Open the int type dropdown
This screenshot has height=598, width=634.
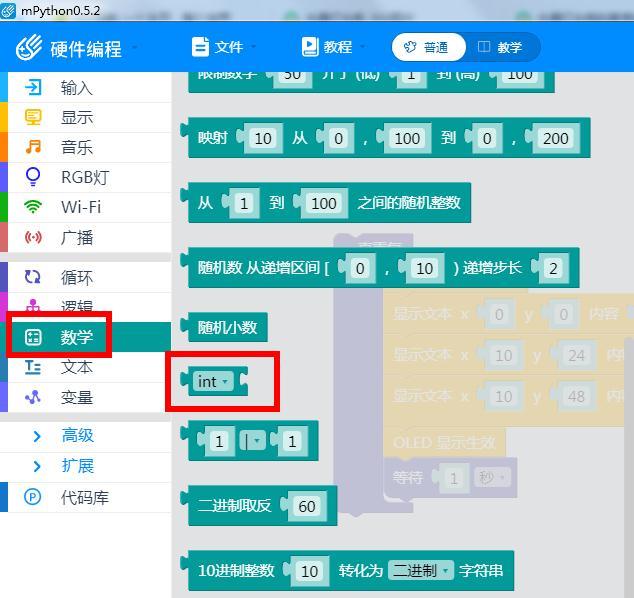coord(213,382)
